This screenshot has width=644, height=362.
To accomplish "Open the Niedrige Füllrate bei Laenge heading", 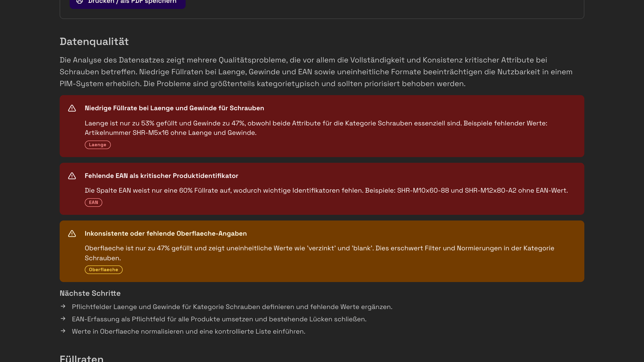I will click(x=174, y=108).
